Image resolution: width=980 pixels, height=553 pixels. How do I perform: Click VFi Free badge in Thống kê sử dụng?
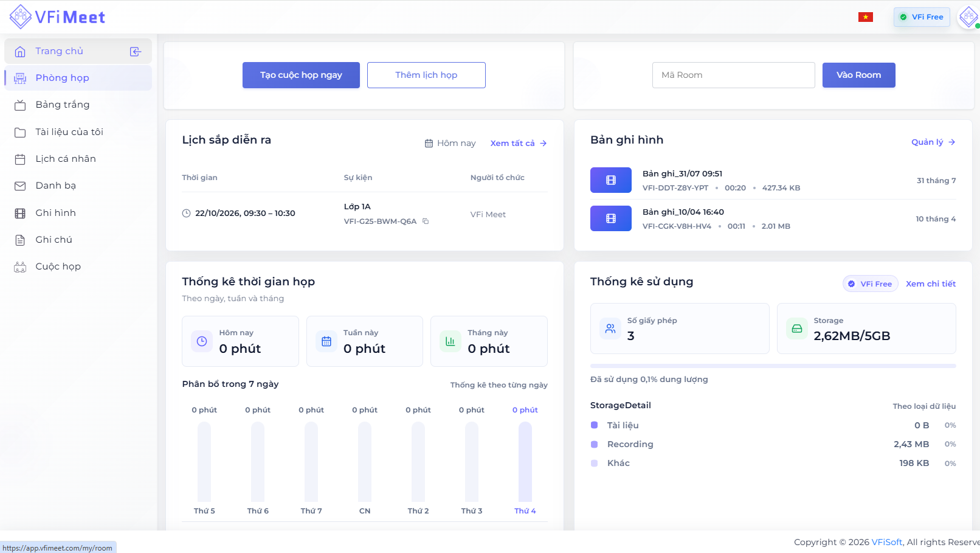pyautogui.click(x=870, y=283)
